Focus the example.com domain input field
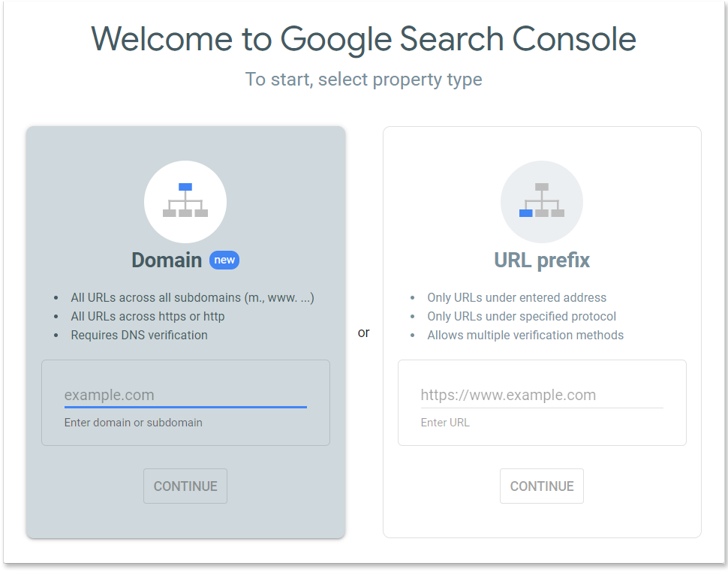Viewport: 728px width, 572px height. (185, 395)
